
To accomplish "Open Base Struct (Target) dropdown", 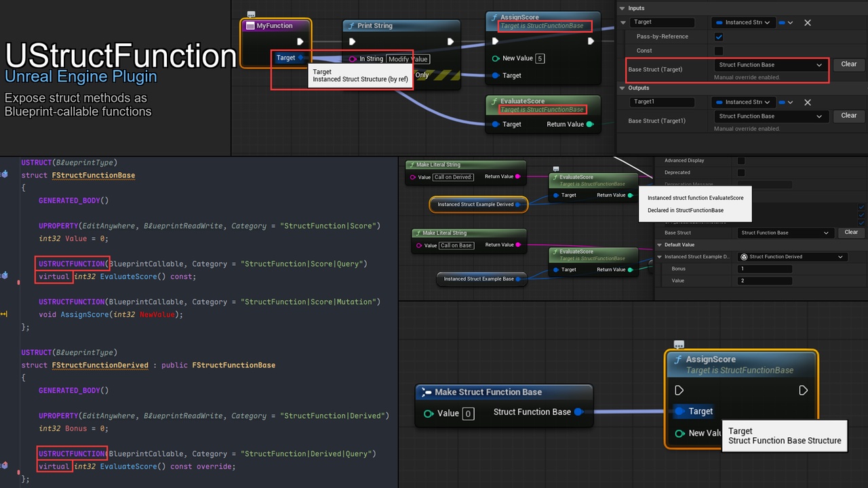I will pyautogui.click(x=771, y=65).
